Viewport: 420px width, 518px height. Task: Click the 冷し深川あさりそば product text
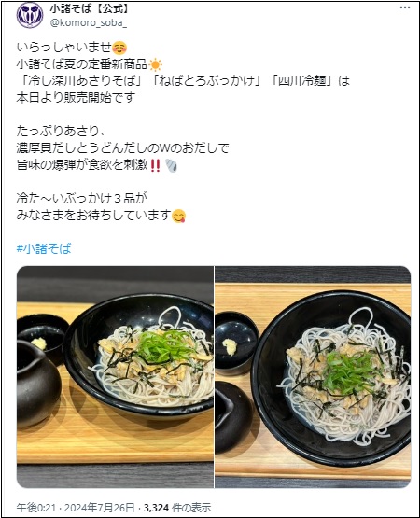pos(82,81)
